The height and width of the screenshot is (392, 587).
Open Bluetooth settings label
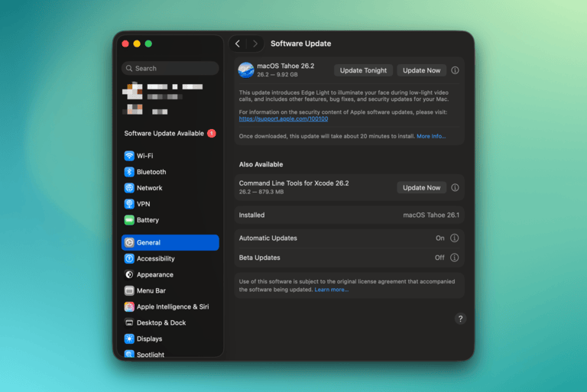(151, 172)
